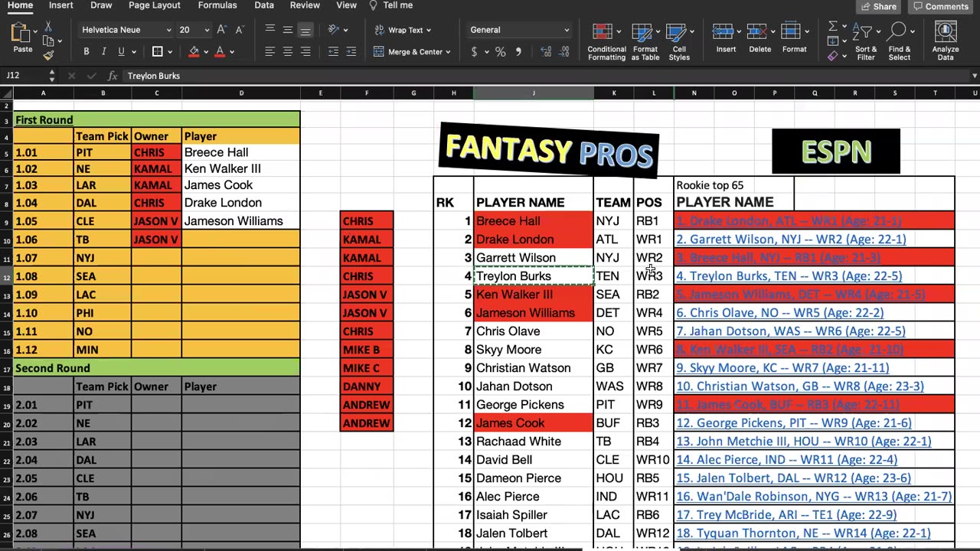Click Increase Decimal icon
Viewport: 980px width, 551px height.
(546, 52)
